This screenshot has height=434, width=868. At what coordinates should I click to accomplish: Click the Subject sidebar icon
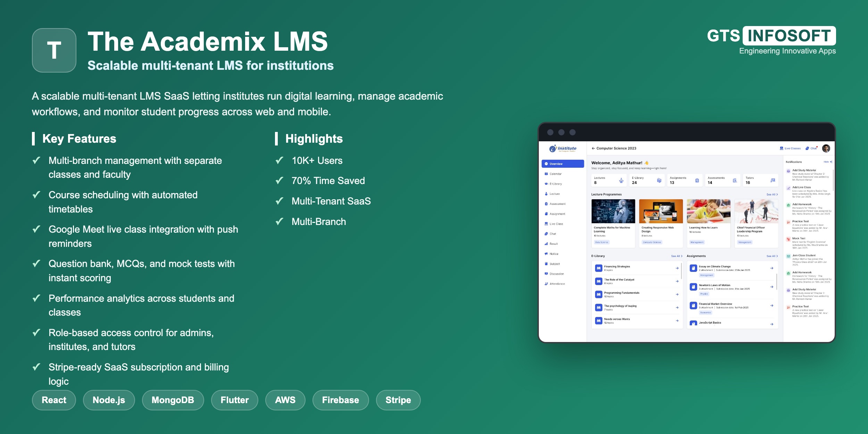546,264
